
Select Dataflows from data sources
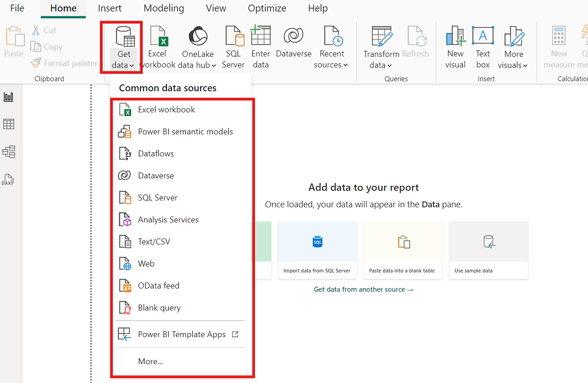(x=181, y=154)
